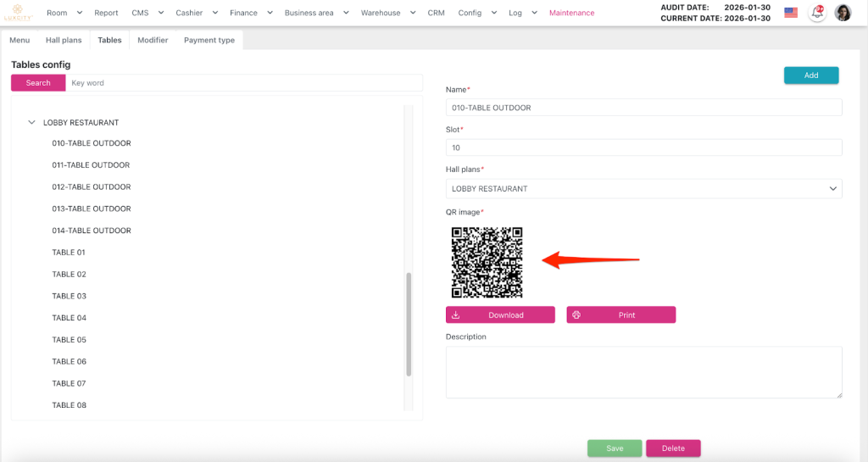
Task: Open the Maintenance menu
Action: point(571,13)
